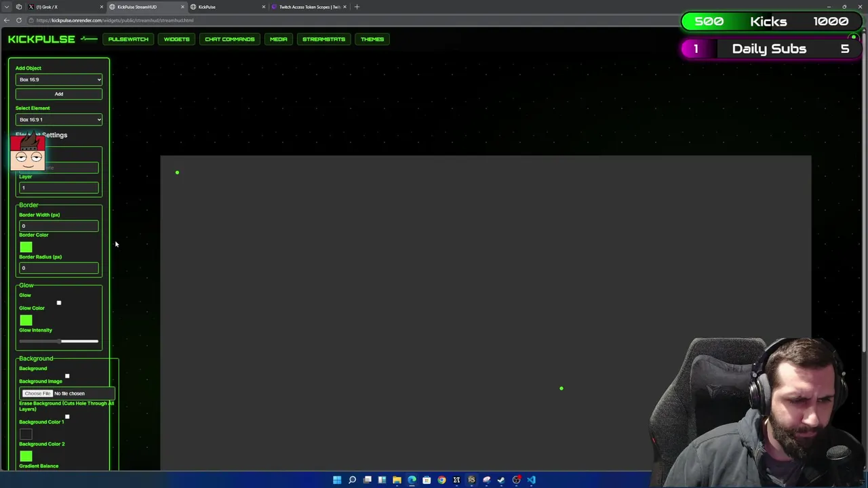Open Steam from taskbar

(501, 480)
